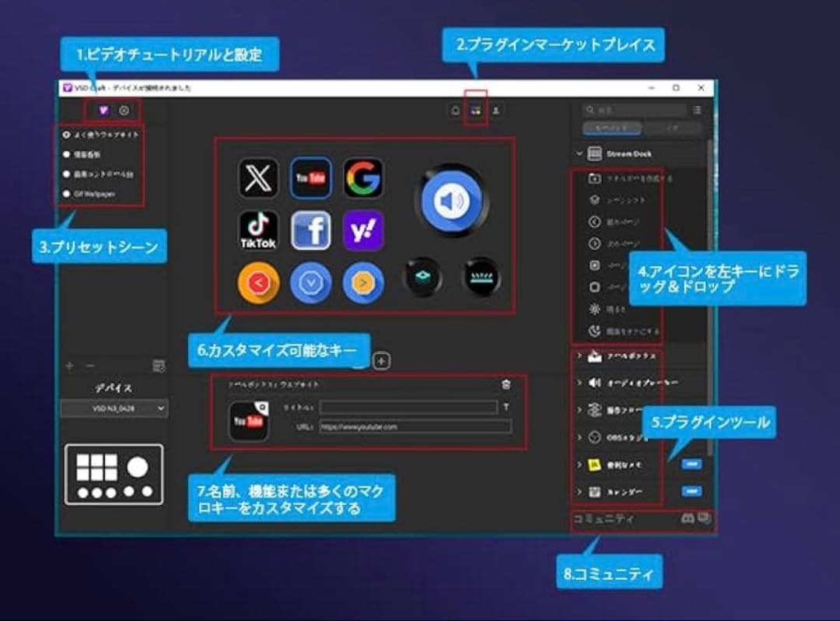Screen dimensions: 840x621
Task: Add a new page with plus button
Action: [x=381, y=361]
